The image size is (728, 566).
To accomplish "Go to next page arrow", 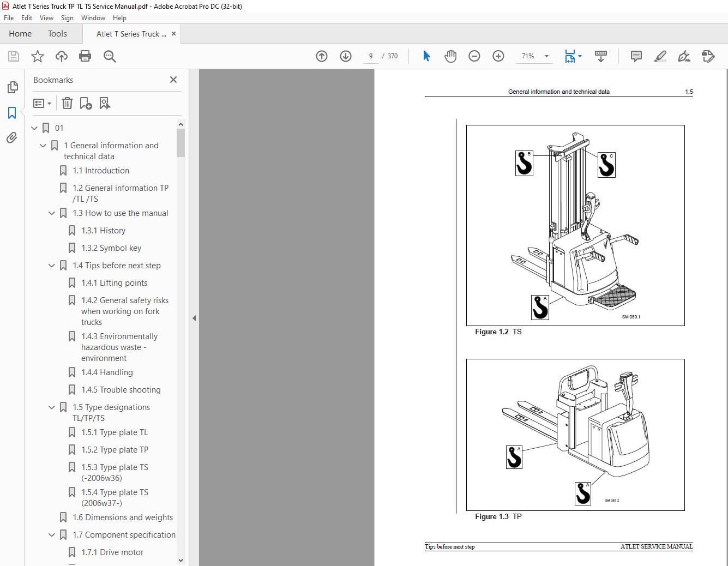I will (346, 56).
